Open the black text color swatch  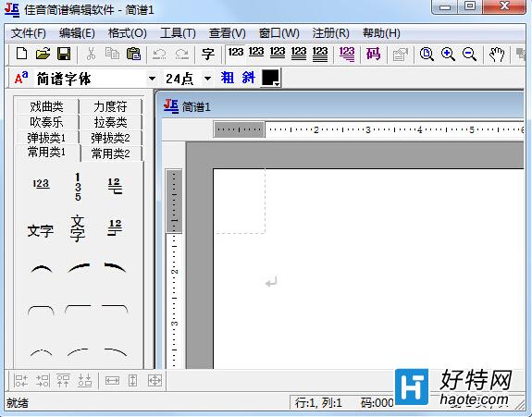[x=270, y=79]
